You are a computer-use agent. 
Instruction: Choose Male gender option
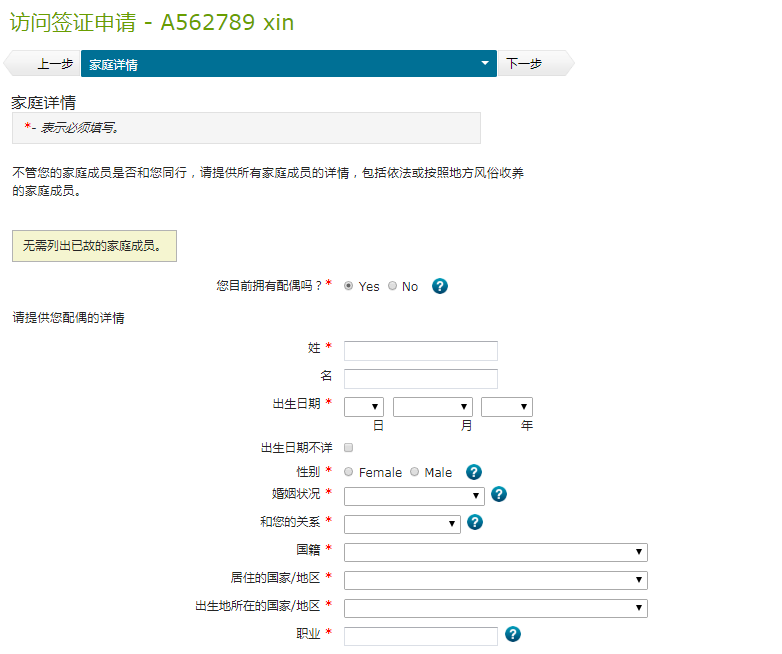point(414,472)
